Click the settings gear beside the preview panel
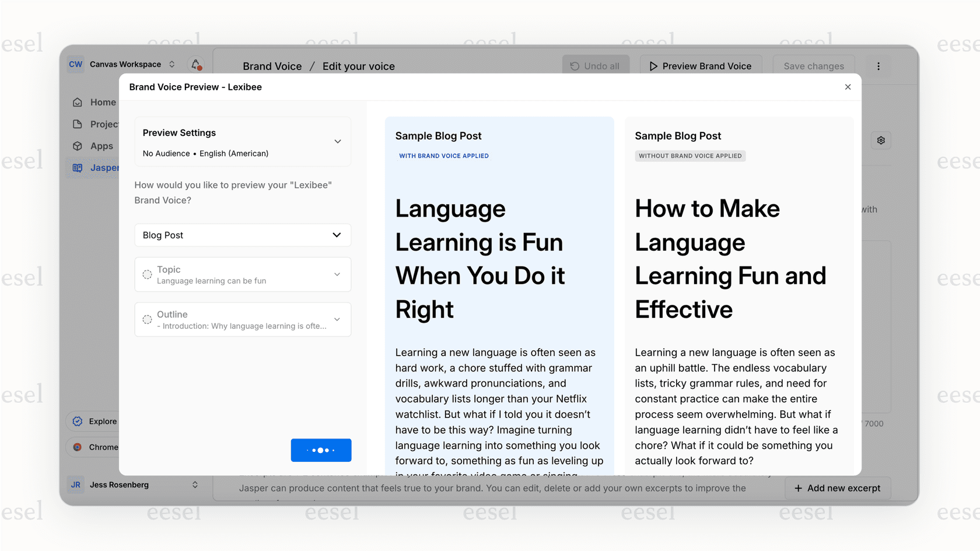The image size is (980, 551). point(881,140)
